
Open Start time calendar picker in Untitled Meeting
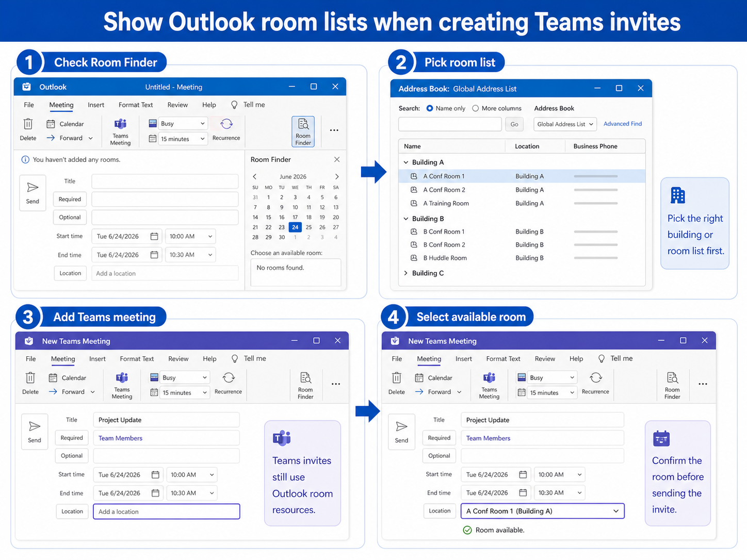[x=154, y=236]
